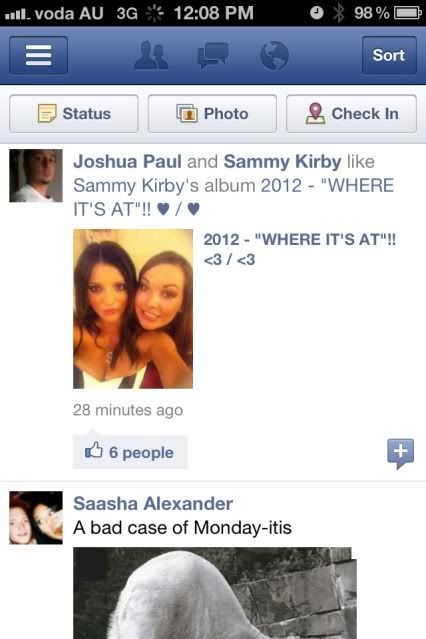Tap the blue comment plus icon

click(x=400, y=453)
